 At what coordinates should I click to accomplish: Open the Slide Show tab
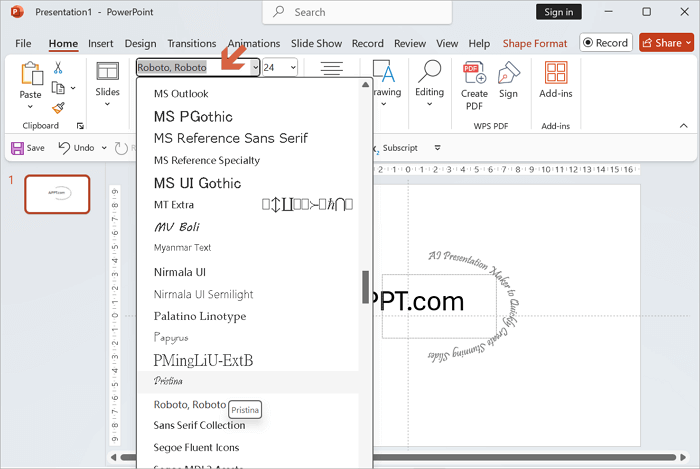(x=317, y=44)
